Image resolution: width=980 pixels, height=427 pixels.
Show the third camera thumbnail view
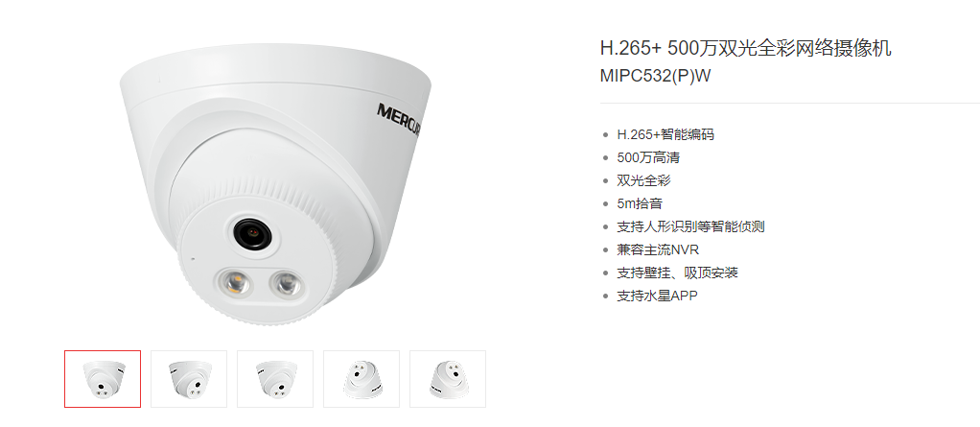pos(275,379)
